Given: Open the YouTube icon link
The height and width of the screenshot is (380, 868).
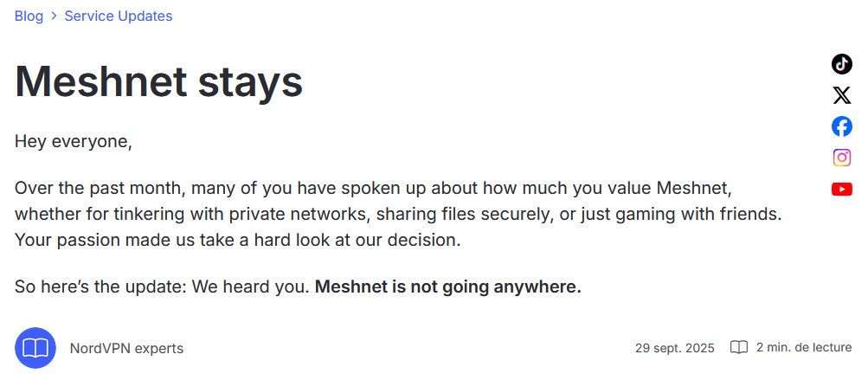Looking at the screenshot, I should coord(842,189).
